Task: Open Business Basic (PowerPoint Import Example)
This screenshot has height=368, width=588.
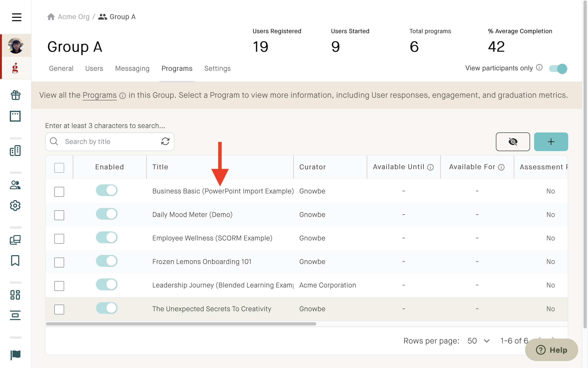Action: 223,191
